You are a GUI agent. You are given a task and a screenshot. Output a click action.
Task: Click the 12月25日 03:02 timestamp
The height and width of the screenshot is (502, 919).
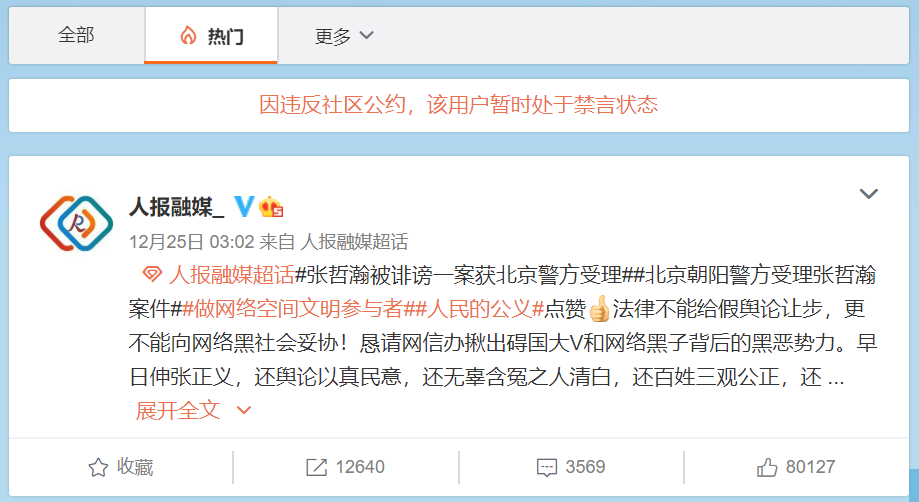[x=192, y=241]
